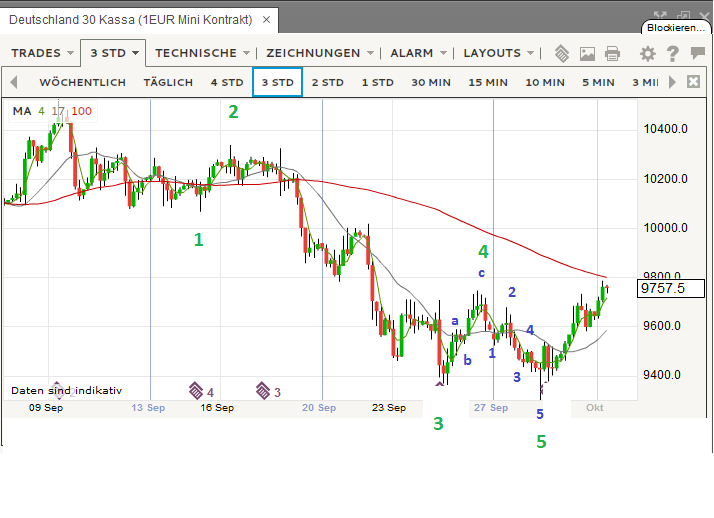Open the ZEICHNUNGEN drawings dropdown
The image size is (714, 518).
tap(319, 53)
